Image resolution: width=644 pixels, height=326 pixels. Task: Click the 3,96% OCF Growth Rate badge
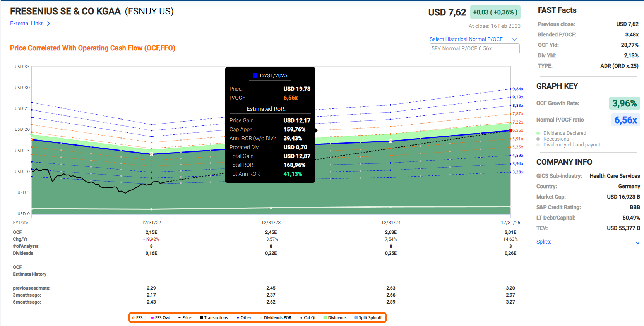(x=624, y=103)
